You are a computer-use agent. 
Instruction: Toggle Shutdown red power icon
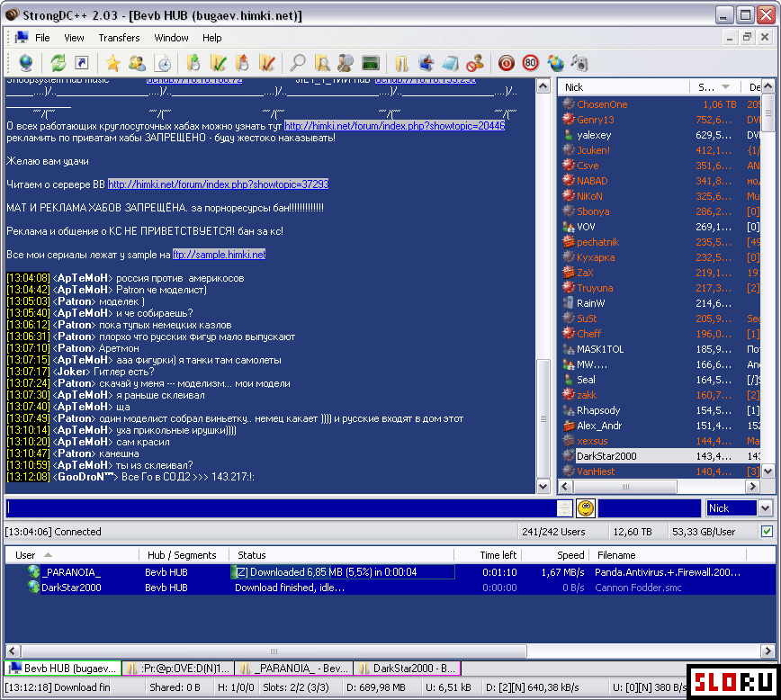506,63
